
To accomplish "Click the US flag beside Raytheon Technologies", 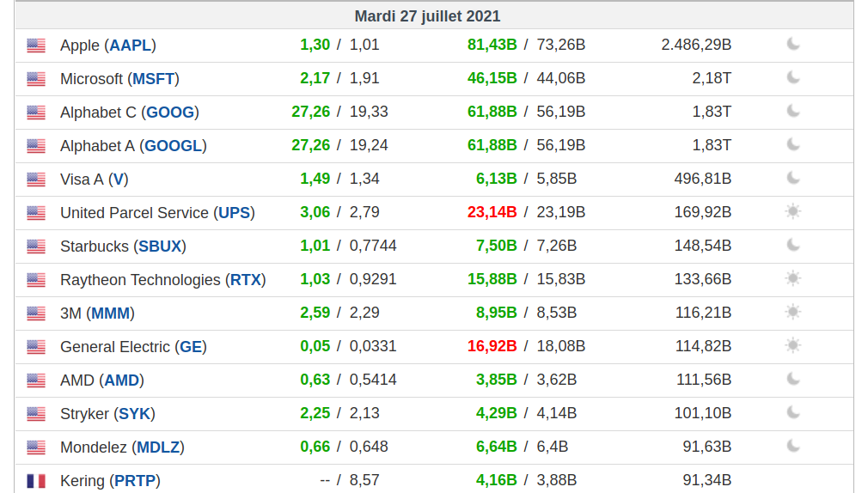I will pyautogui.click(x=36, y=280).
